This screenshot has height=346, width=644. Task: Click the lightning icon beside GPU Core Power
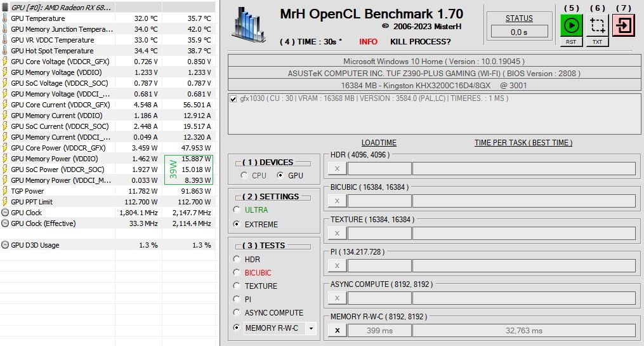[x=5, y=148]
